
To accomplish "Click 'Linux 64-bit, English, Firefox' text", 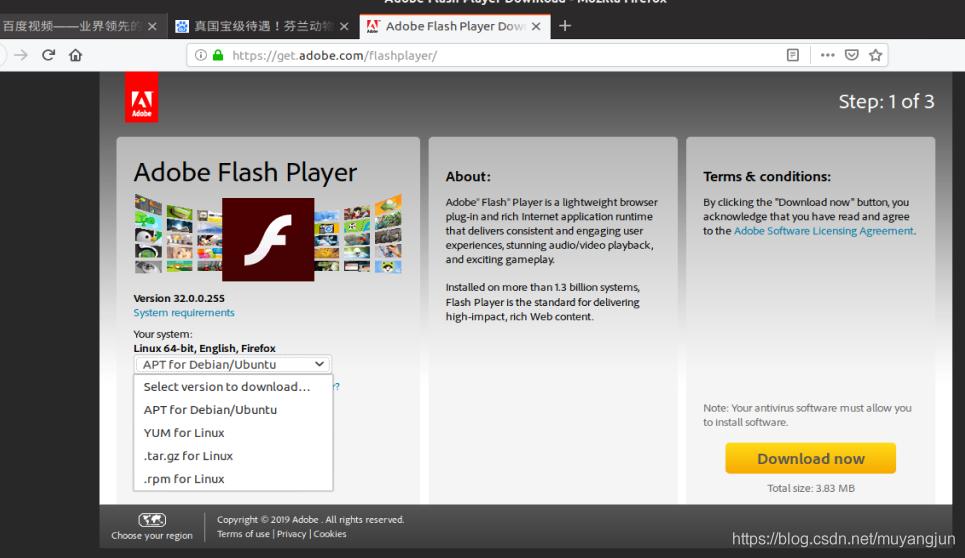I will coord(204,348).
